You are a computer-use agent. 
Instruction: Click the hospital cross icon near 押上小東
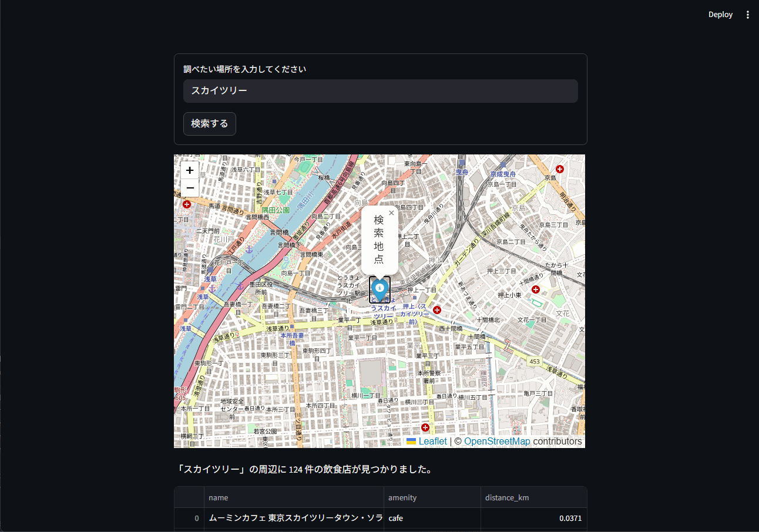[536, 289]
